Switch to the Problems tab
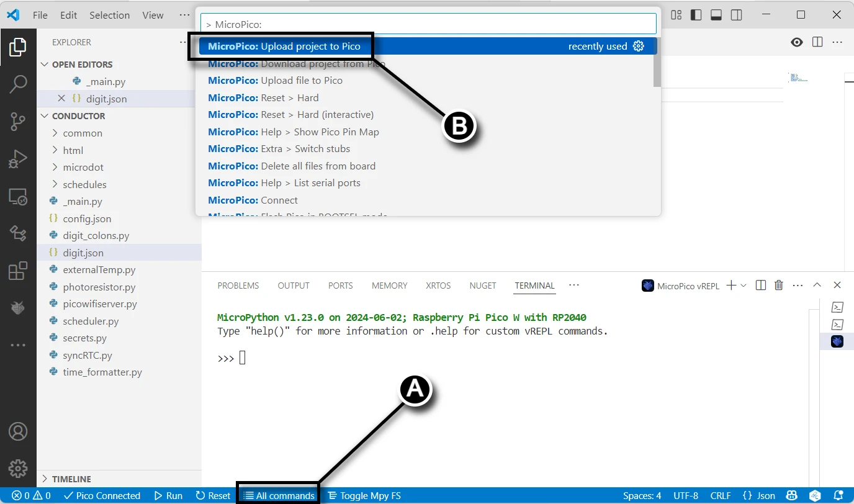Image resolution: width=854 pixels, height=504 pixels. (x=238, y=286)
